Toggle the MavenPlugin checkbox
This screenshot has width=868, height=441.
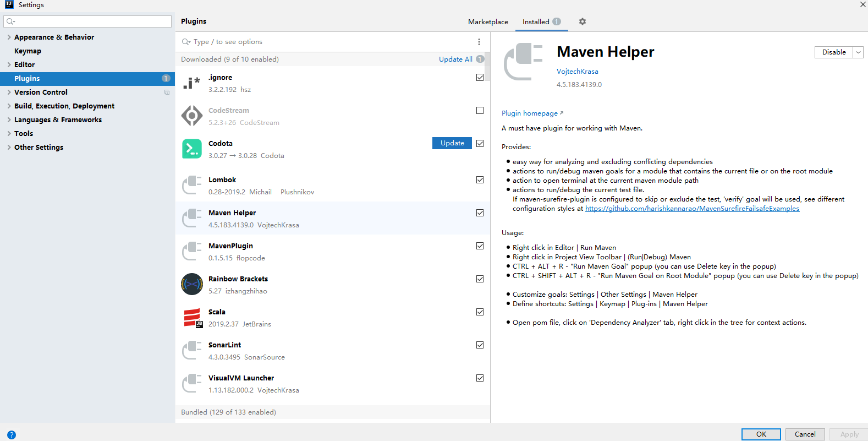pos(480,246)
